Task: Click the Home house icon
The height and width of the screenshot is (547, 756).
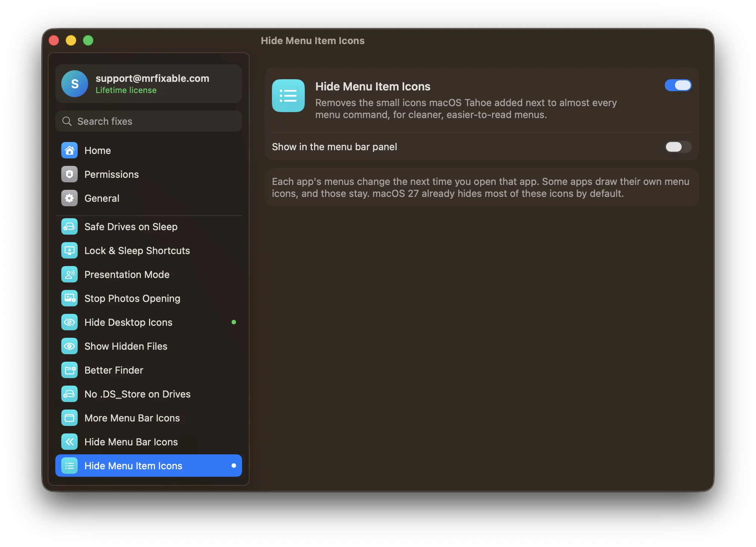Action: 69,150
